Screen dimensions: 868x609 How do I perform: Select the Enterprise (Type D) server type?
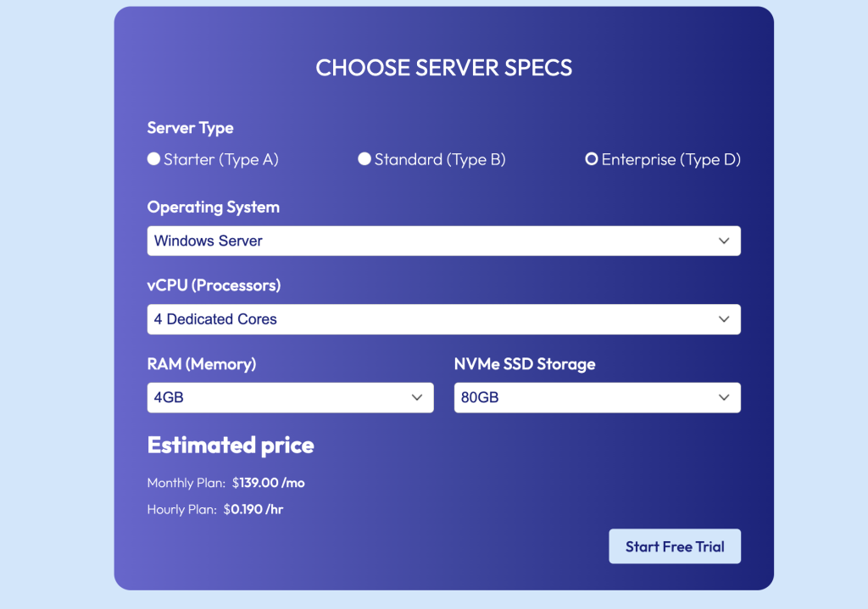pos(591,158)
